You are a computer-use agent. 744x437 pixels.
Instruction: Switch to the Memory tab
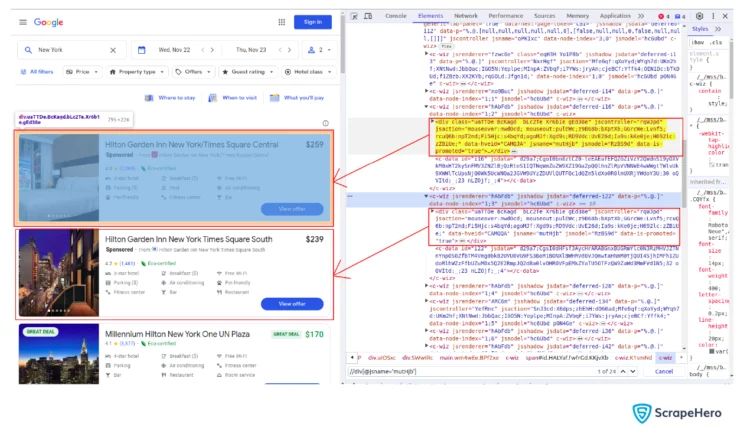click(x=577, y=16)
